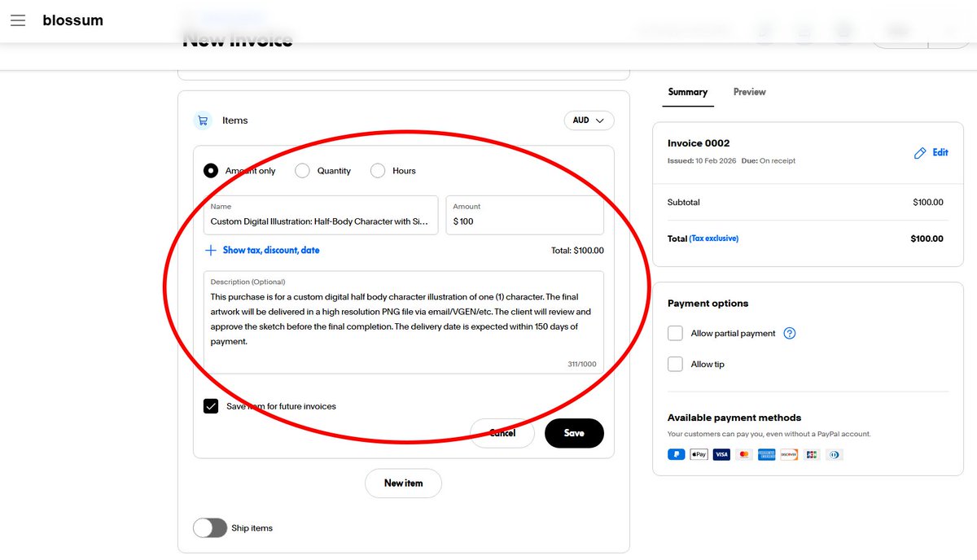Screen dimensions: 977x560
Task: Click the Diners Club icon
Action: [834, 454]
